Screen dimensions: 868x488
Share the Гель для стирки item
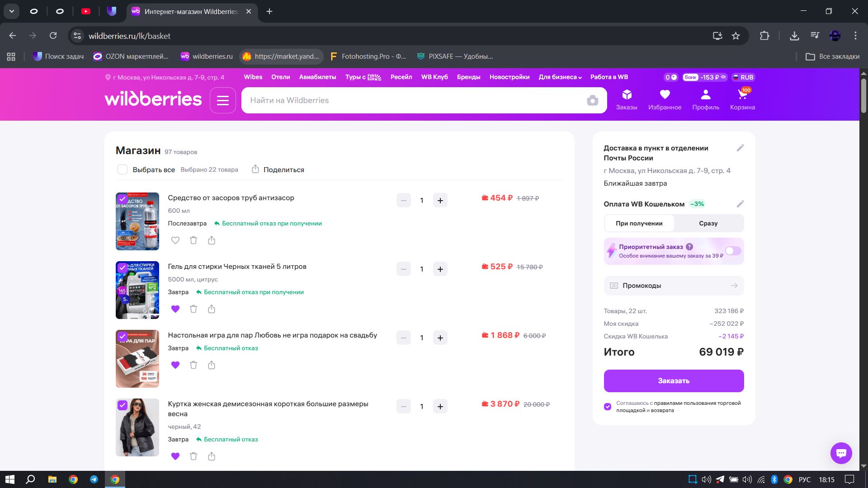[212, 309]
